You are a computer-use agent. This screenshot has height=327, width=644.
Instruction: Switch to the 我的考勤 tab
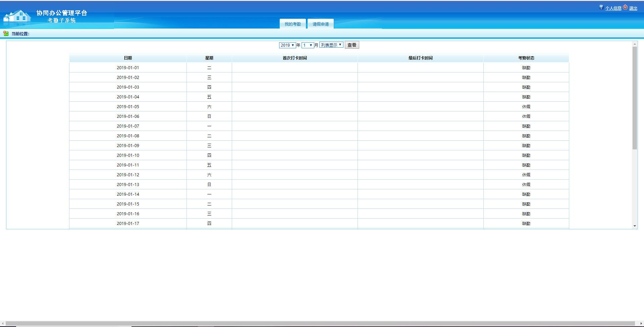[x=293, y=24]
